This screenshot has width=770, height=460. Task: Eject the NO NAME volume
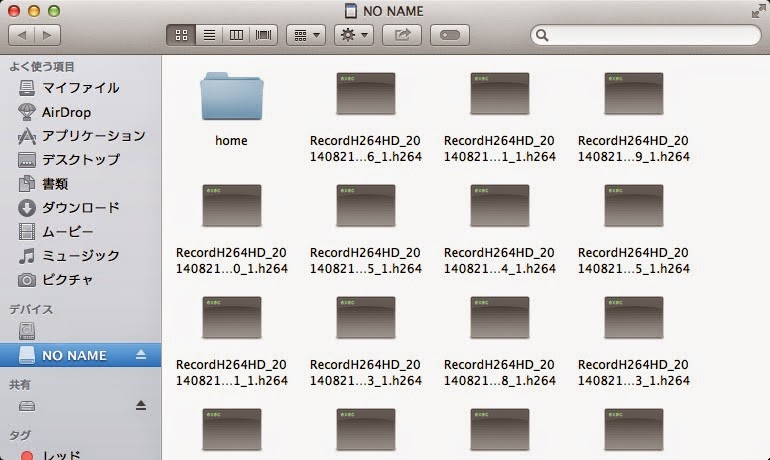click(x=141, y=354)
